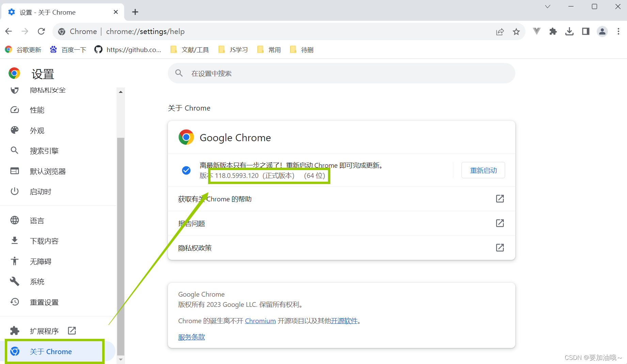Click the forward navigation arrow

pyautogui.click(x=25, y=31)
